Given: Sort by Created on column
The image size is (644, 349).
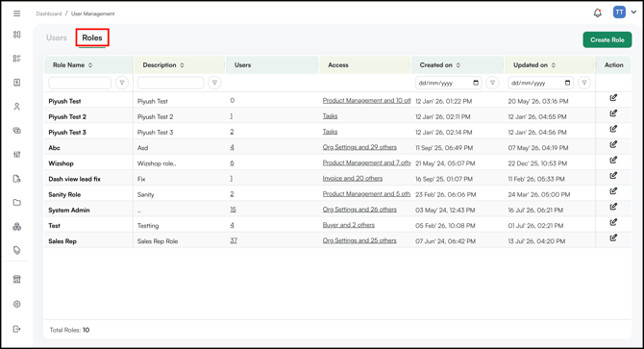Looking at the screenshot, I should click(x=458, y=64).
